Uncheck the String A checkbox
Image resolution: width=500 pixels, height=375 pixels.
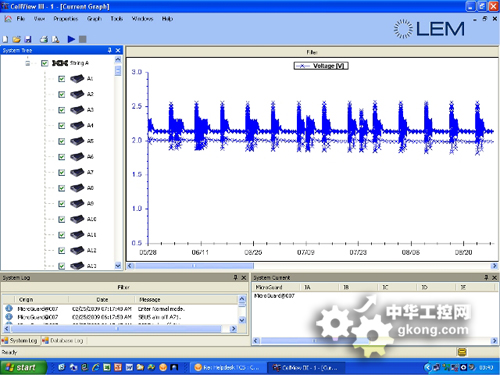(45, 63)
